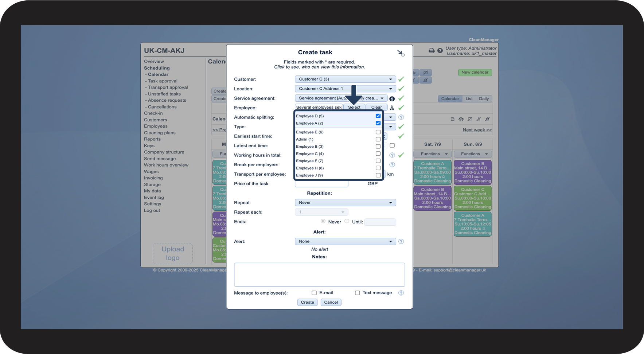Untick the Employee A (2) checkbox
Viewport: 644px width, 354px height.
pyautogui.click(x=378, y=123)
